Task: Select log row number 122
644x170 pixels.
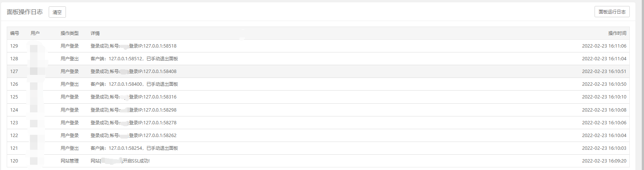Action: point(318,135)
